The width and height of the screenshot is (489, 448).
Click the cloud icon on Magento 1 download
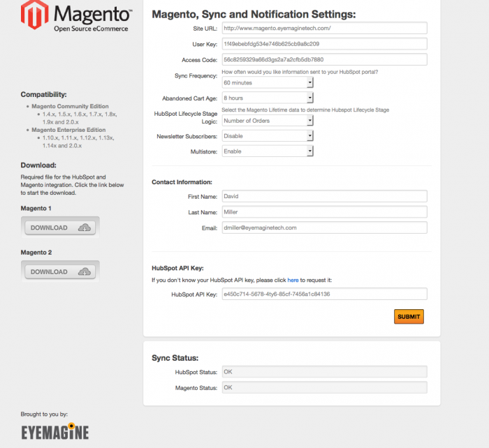pyautogui.click(x=85, y=227)
